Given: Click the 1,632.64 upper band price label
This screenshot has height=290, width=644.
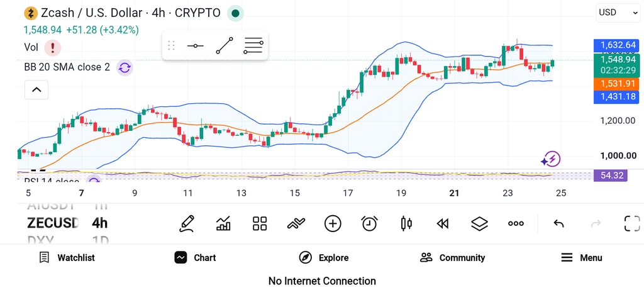Looking at the screenshot, I should (x=618, y=45).
